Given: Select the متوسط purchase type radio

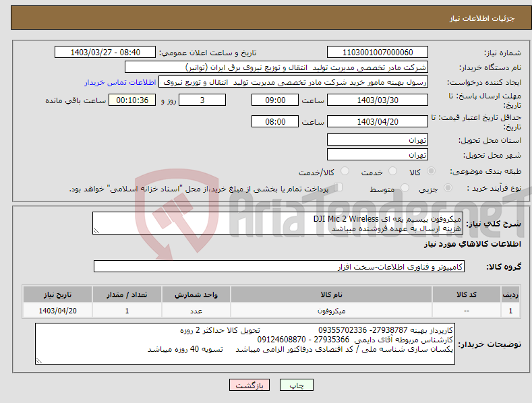Looking at the screenshot, I should click(405, 187).
